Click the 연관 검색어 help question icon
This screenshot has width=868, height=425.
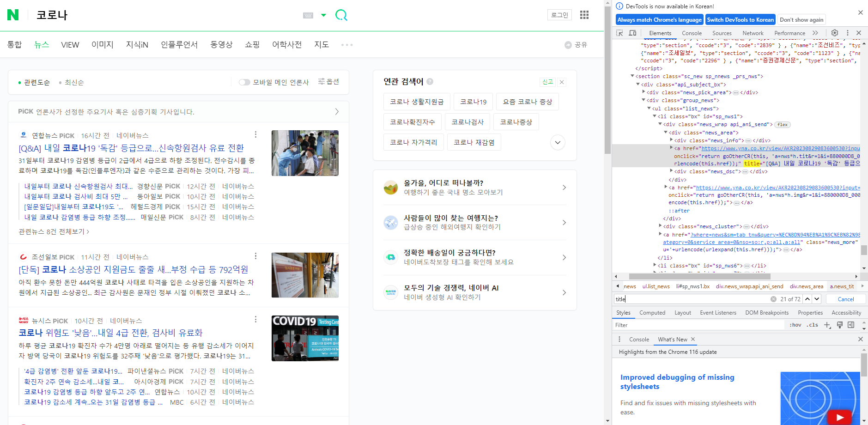pos(430,82)
